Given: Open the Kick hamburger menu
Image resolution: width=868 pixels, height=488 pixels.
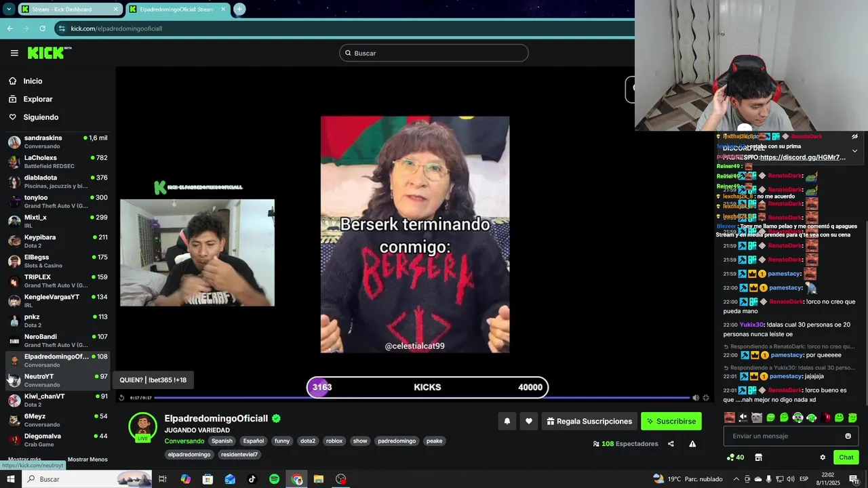Looking at the screenshot, I should pyautogui.click(x=14, y=53).
